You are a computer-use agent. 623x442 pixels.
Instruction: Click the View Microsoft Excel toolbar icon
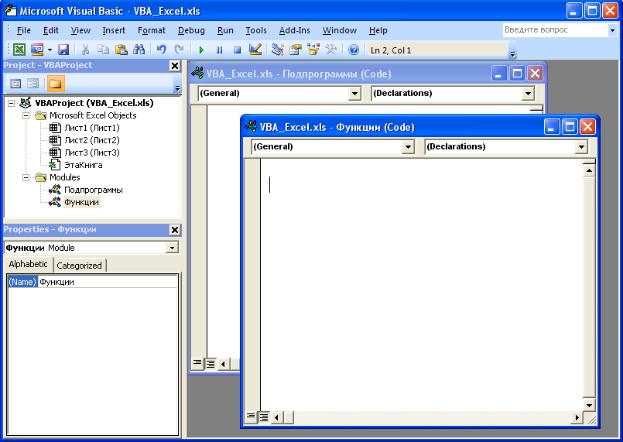[19, 50]
